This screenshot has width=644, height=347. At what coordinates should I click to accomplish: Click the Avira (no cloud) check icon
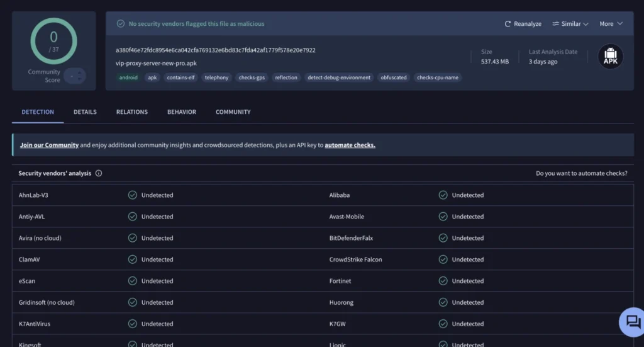(x=132, y=237)
